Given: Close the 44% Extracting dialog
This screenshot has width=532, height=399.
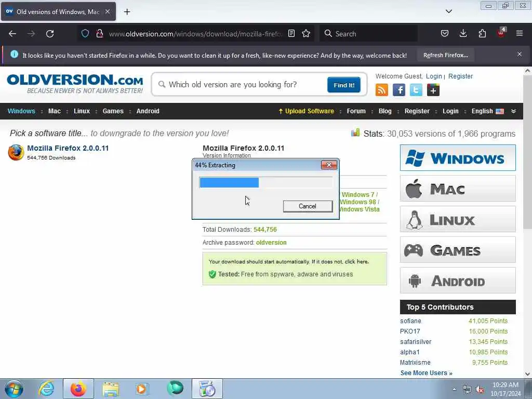Looking at the screenshot, I should click(x=329, y=165).
